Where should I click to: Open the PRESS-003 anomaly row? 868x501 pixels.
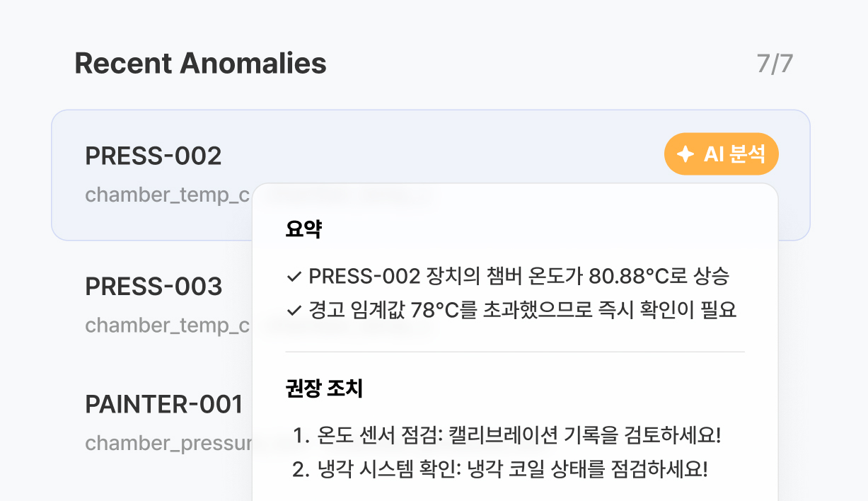154,287
